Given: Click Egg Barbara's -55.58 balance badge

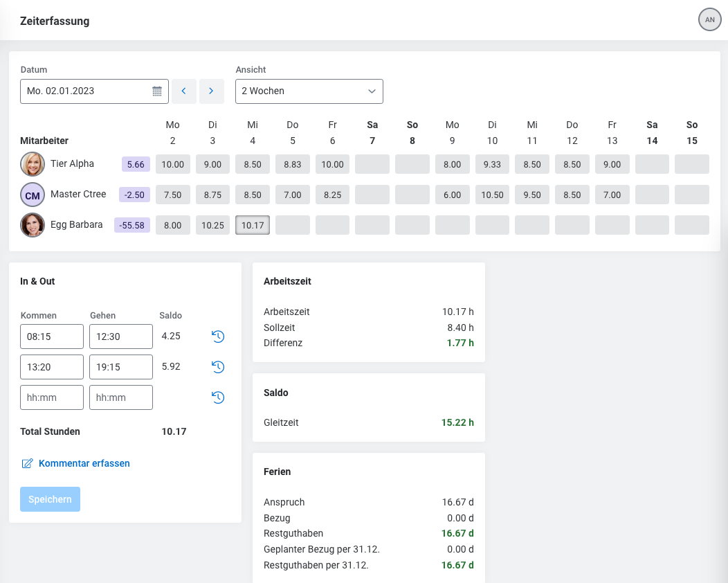Looking at the screenshot, I should click(x=132, y=225).
